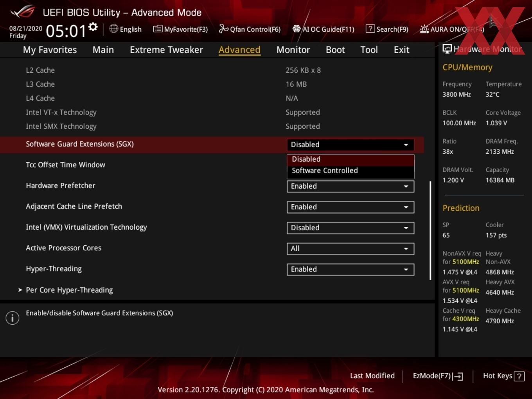Click the info icon in help area
Image resolution: width=532 pixels, height=399 pixels.
[13, 318]
